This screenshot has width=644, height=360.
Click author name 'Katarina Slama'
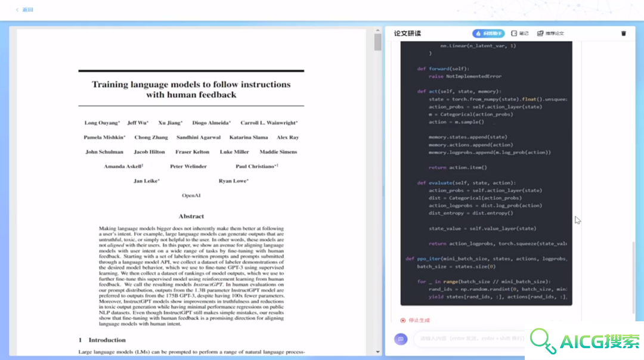pos(249,137)
